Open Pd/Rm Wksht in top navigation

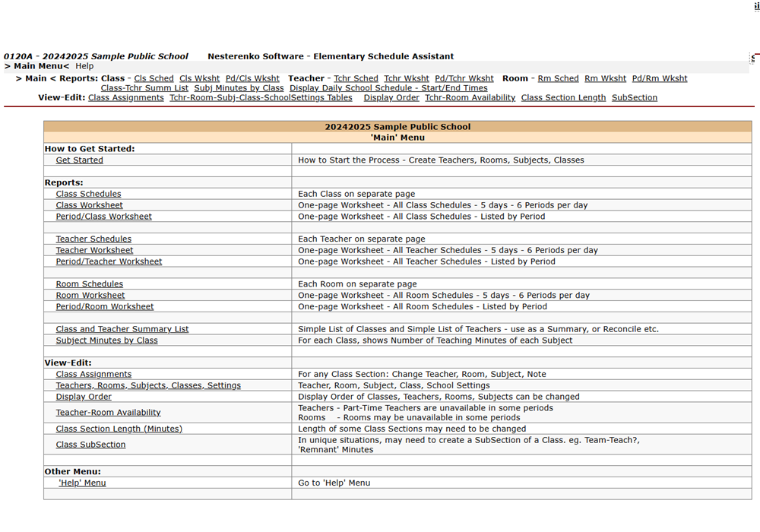click(x=659, y=78)
